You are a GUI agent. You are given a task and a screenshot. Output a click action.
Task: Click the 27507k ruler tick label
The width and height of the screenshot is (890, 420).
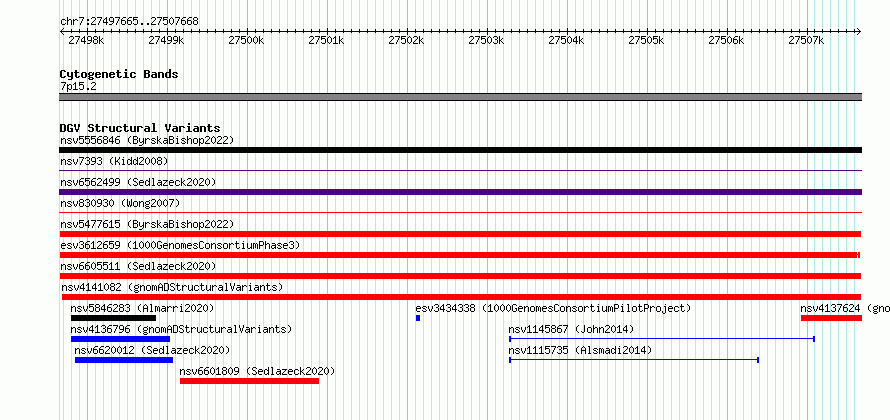click(x=807, y=40)
